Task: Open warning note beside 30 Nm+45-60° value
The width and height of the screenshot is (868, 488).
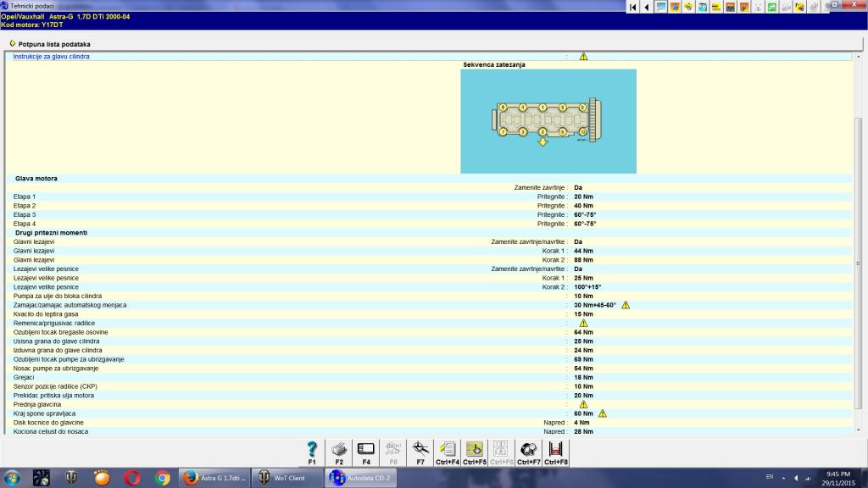Action: 626,305
